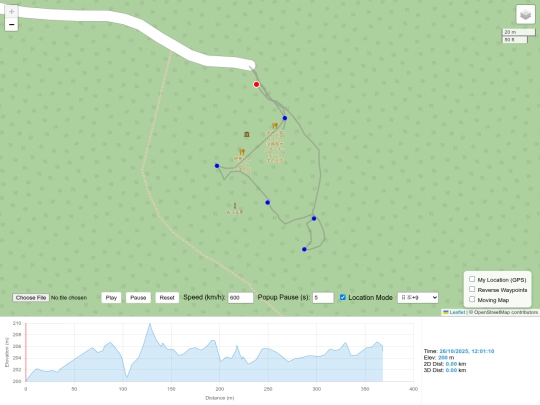Toggle the Reverse Waypoints checkbox
This screenshot has width=540, height=405.
pyautogui.click(x=472, y=289)
